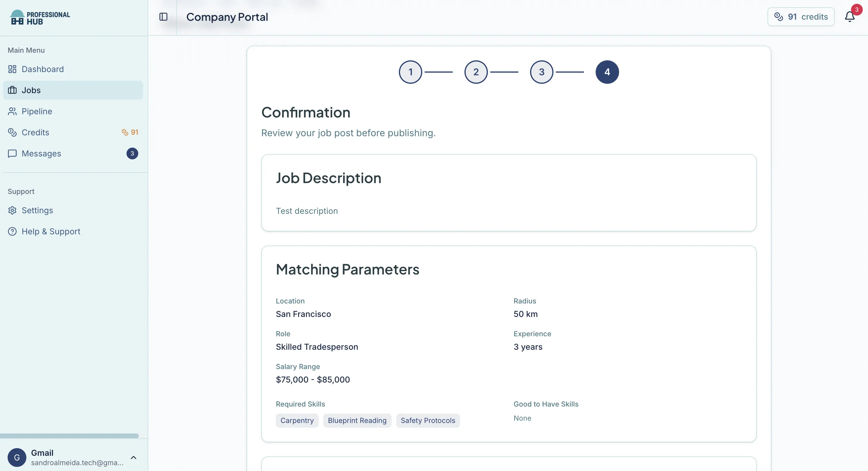Go back to step 1

point(410,72)
